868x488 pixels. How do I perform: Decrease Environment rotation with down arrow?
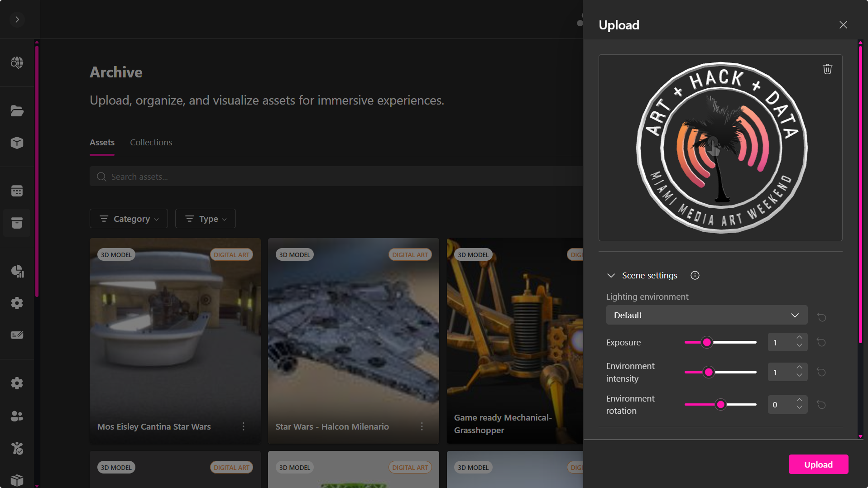[800, 408]
